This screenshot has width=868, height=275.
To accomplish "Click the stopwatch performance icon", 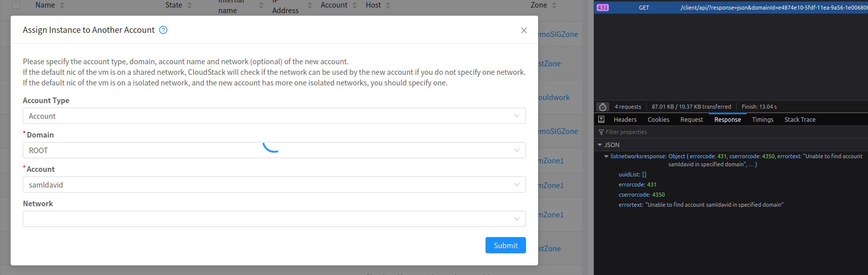I will coord(602,107).
